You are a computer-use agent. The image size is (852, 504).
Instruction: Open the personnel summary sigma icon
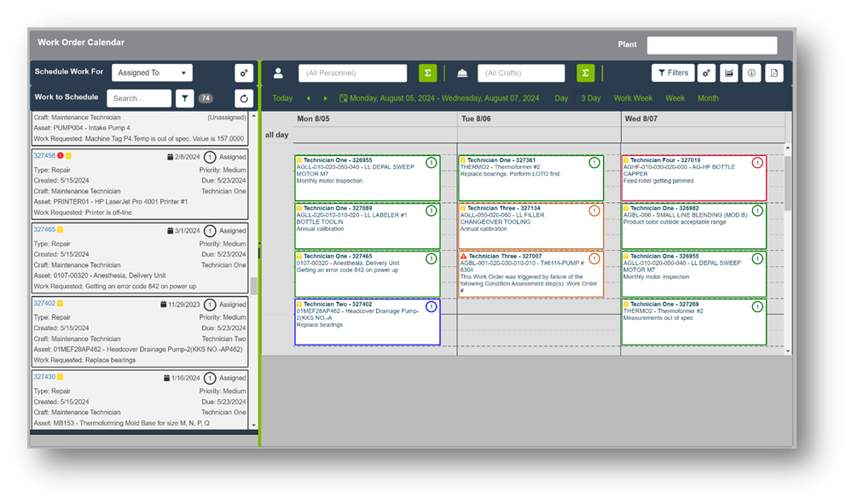point(428,73)
